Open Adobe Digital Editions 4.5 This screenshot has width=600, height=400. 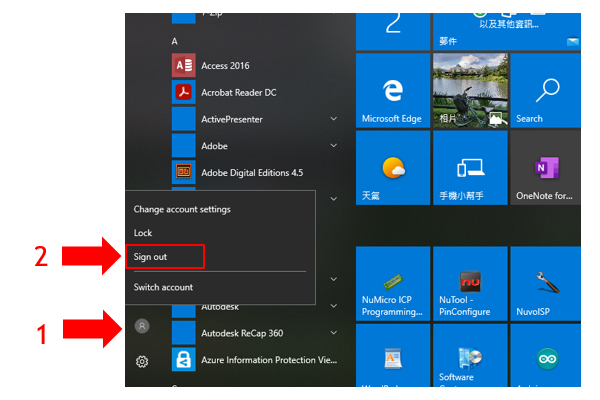(x=251, y=172)
